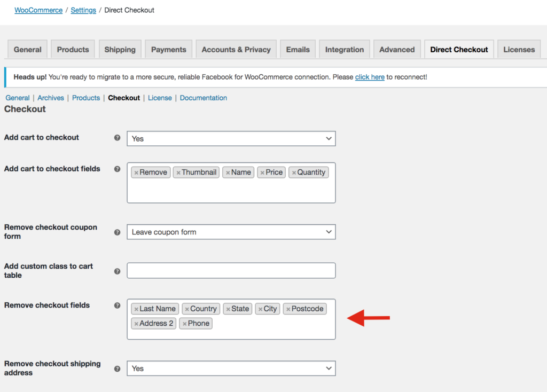Go to WooCommerce breadcrumb link

38,10
